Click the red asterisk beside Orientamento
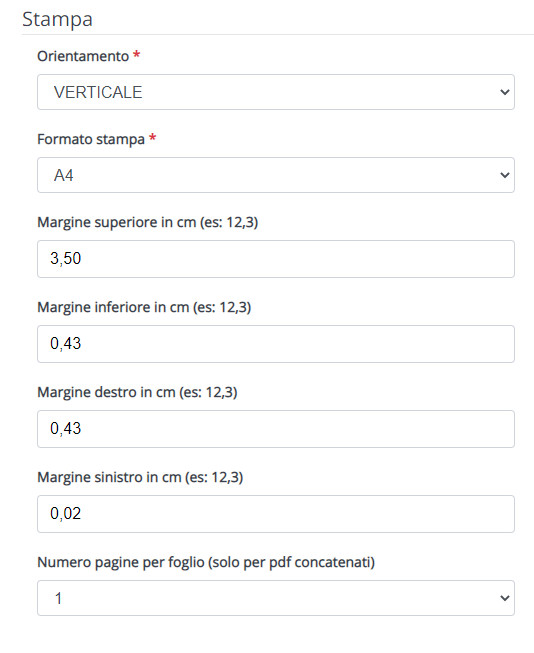 [137, 54]
